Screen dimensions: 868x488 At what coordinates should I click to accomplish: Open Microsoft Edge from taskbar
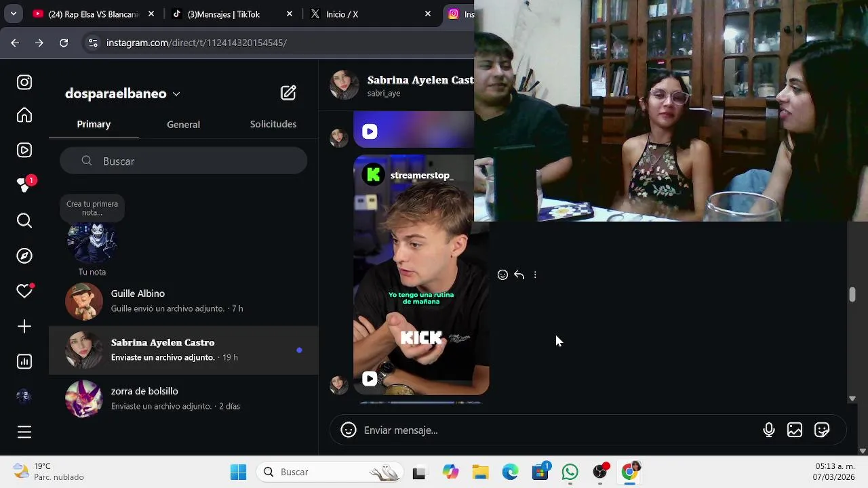510,472
